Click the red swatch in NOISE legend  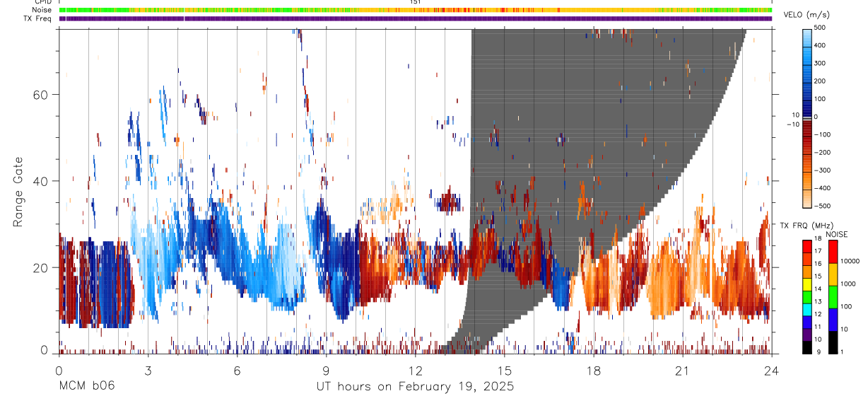pos(833,252)
